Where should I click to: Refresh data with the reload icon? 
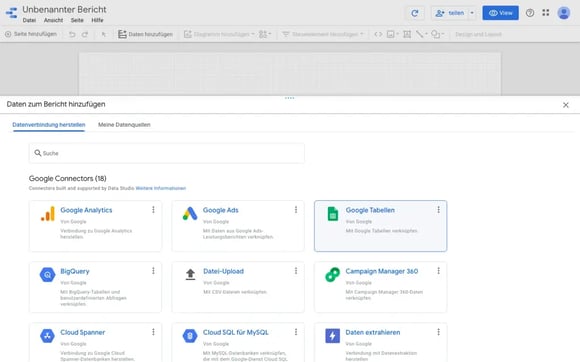click(415, 13)
